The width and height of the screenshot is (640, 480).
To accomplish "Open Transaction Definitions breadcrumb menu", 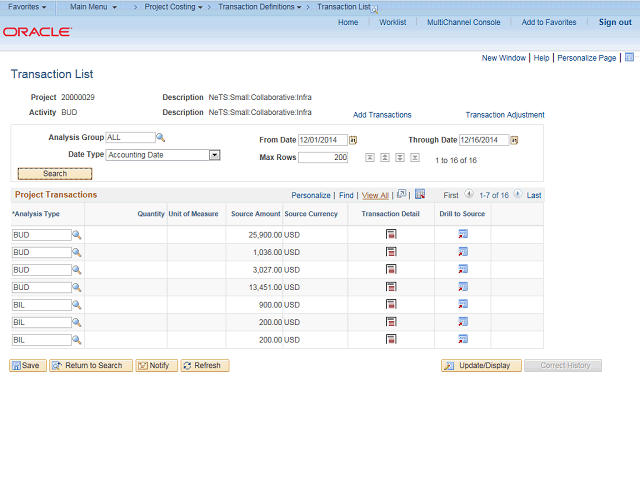I will pos(259,7).
